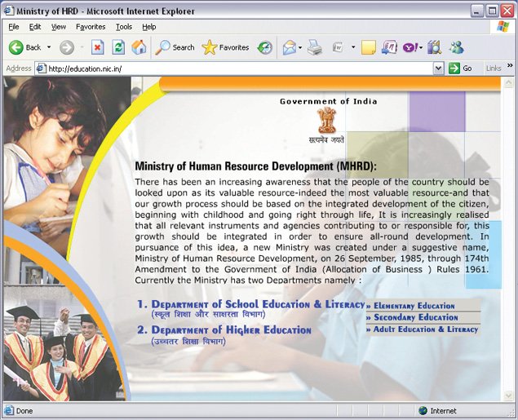The image size is (518, 420).
Task: Open the Tools menu
Action: [124, 27]
